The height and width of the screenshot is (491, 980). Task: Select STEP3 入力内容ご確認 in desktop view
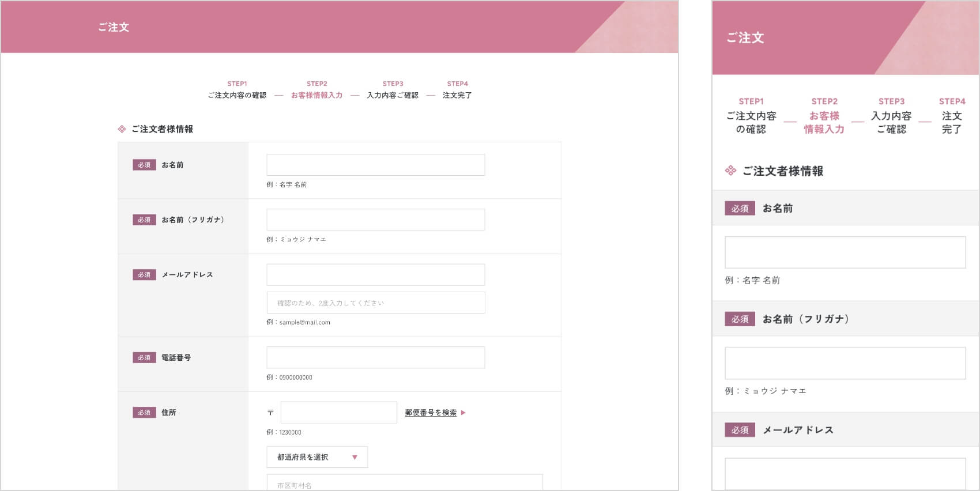pos(393,90)
